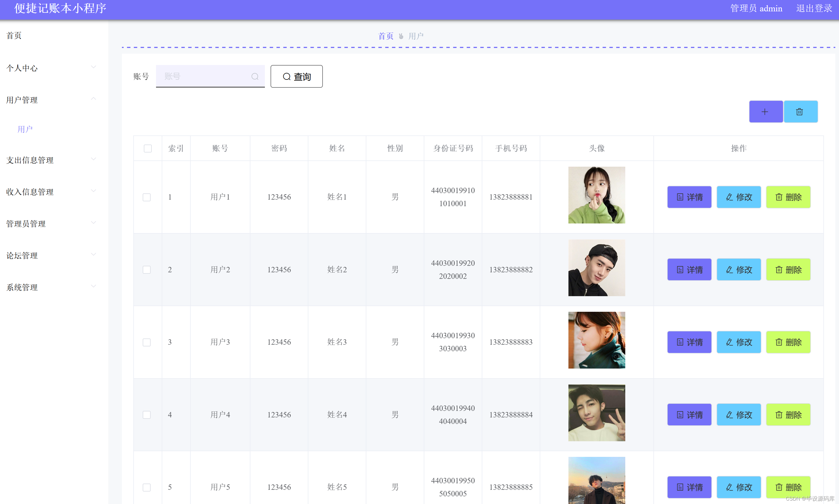Open 详情 for user 用户4
This screenshot has width=839, height=504.
tap(689, 415)
